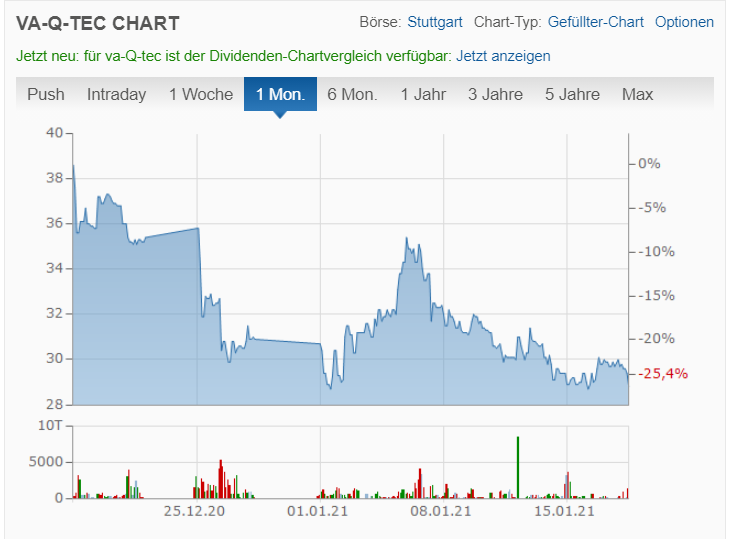Show the 1 Jahr chart range
731x539 pixels.
(423, 94)
